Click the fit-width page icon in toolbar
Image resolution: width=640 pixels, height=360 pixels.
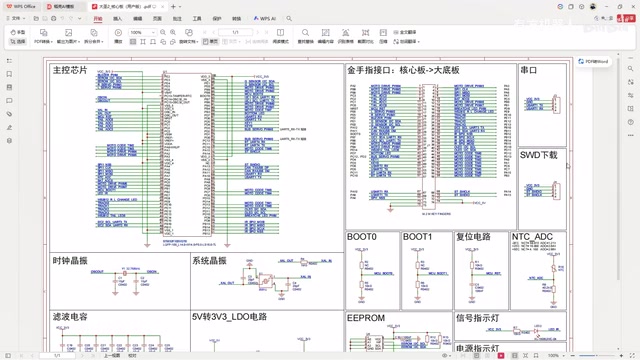coord(153,42)
